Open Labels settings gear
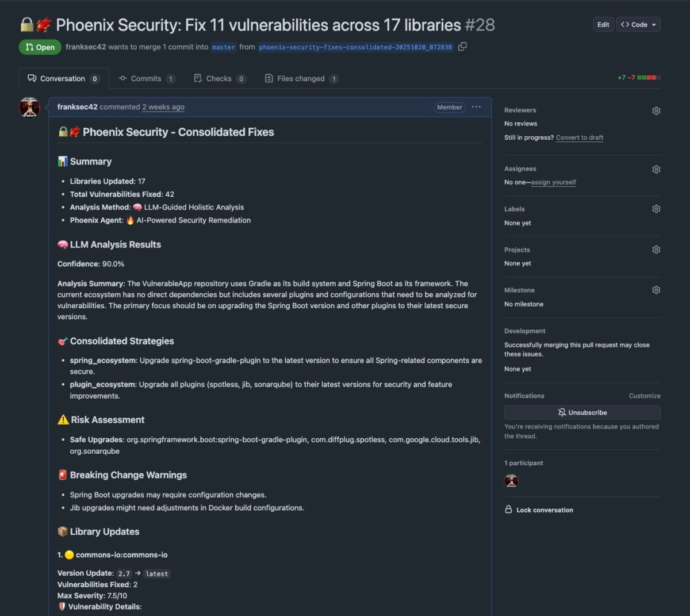The image size is (690, 616). (656, 209)
